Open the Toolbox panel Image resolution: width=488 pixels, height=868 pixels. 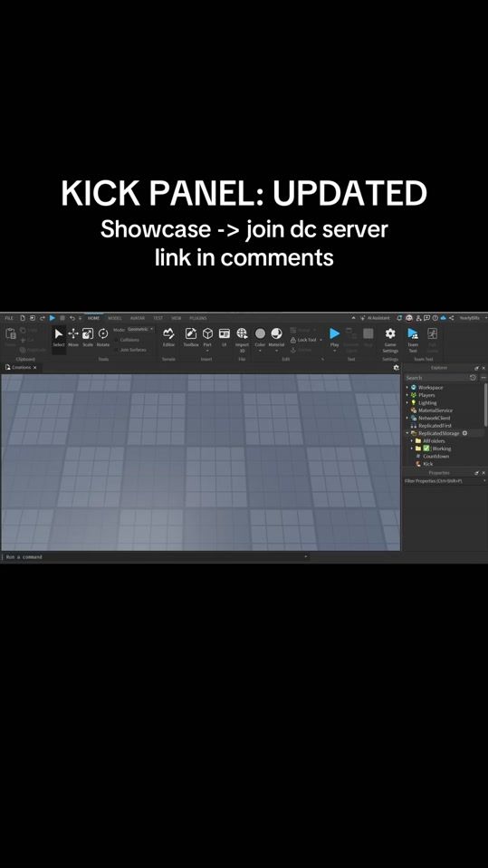point(191,337)
